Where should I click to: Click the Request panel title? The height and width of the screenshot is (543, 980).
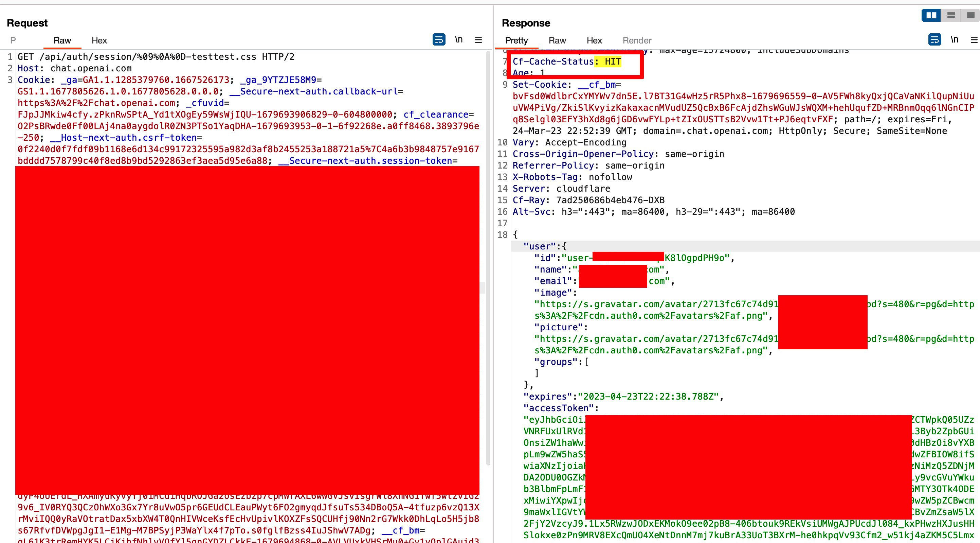[28, 23]
